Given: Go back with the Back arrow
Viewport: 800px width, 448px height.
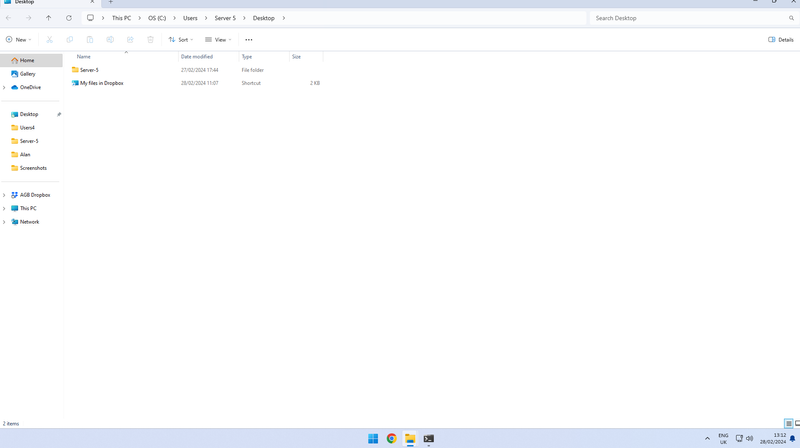Looking at the screenshot, I should (9, 18).
